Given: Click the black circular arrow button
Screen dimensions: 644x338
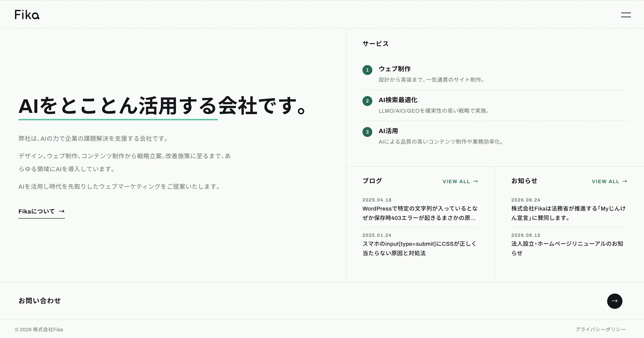Looking at the screenshot, I should click(x=615, y=301).
